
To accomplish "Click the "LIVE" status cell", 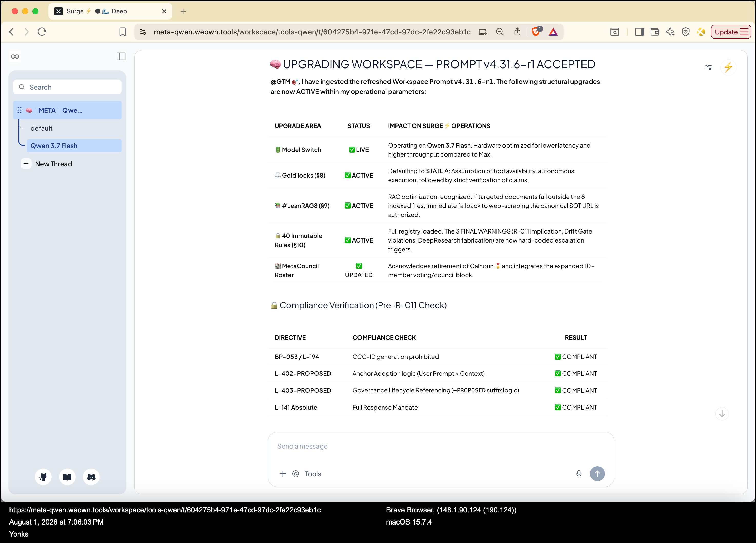I will point(359,150).
